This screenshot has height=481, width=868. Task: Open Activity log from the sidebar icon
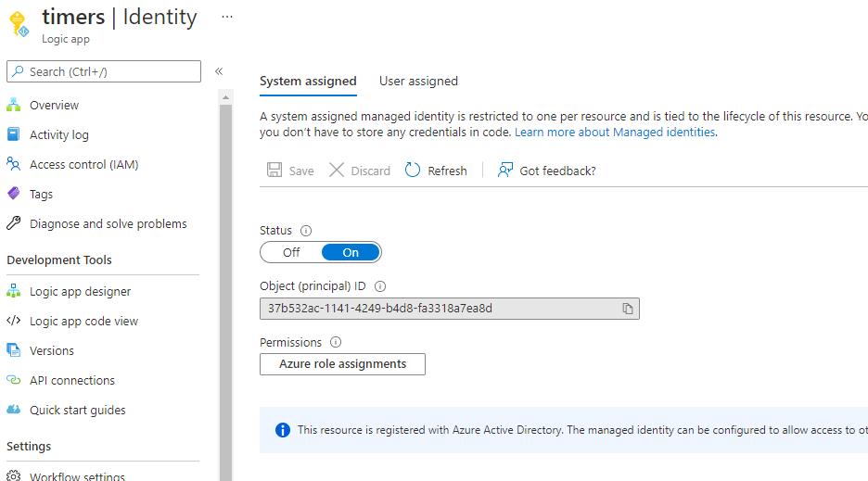(x=13, y=134)
